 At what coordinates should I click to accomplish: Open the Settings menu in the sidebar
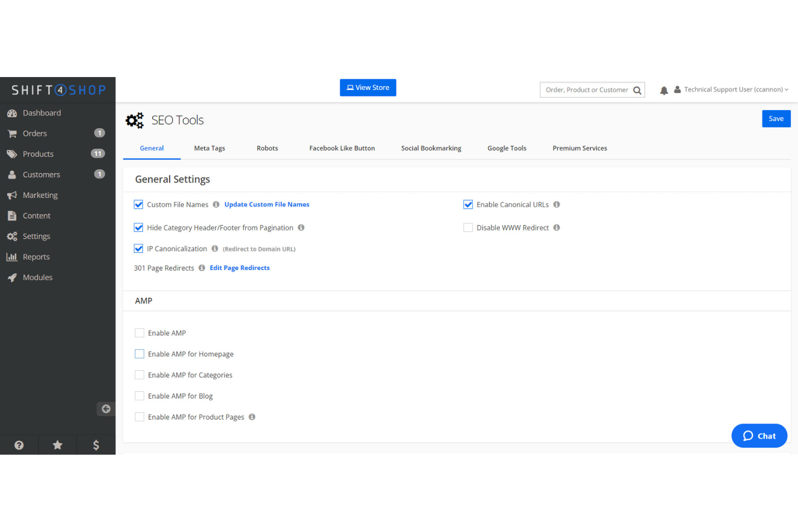pyautogui.click(x=36, y=236)
